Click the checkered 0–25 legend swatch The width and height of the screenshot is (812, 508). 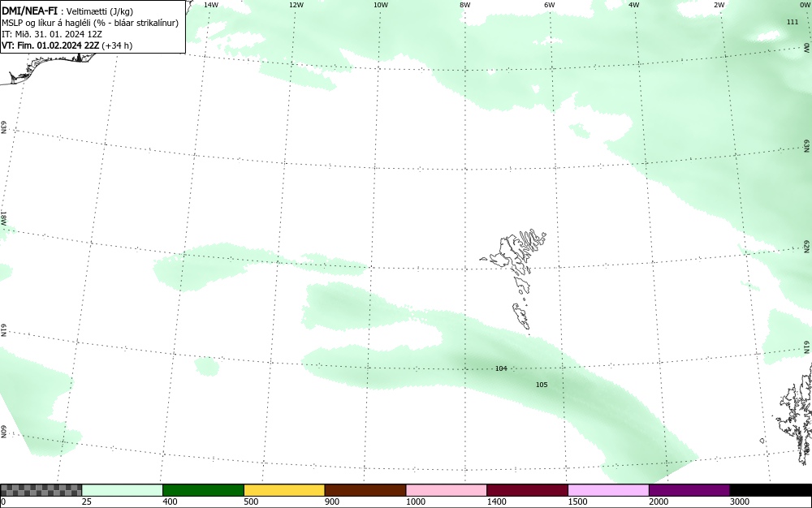41,490
